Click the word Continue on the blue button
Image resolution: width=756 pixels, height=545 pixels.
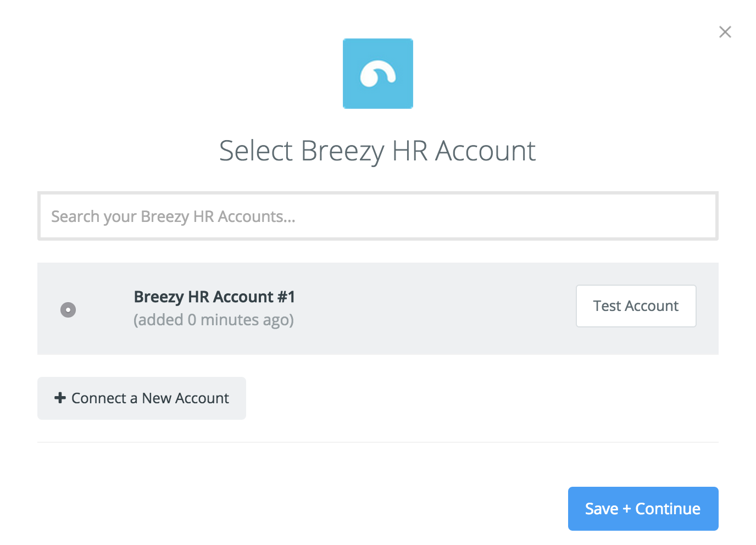(x=668, y=509)
